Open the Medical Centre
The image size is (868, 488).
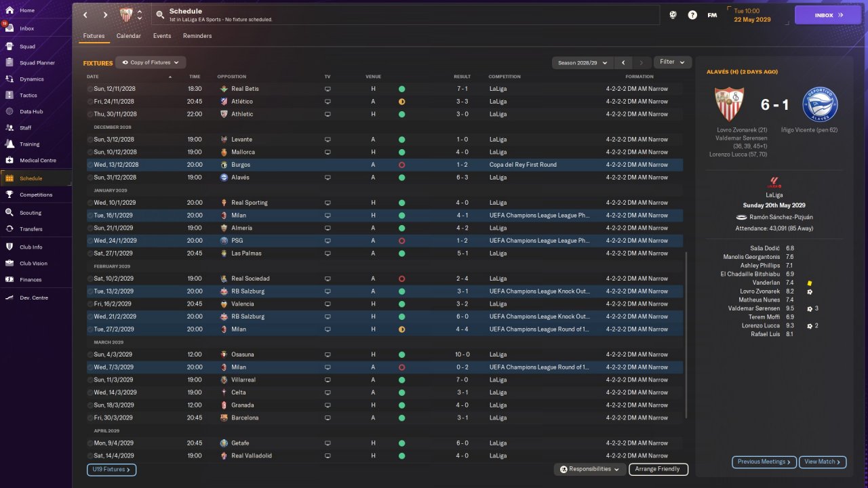click(x=37, y=160)
